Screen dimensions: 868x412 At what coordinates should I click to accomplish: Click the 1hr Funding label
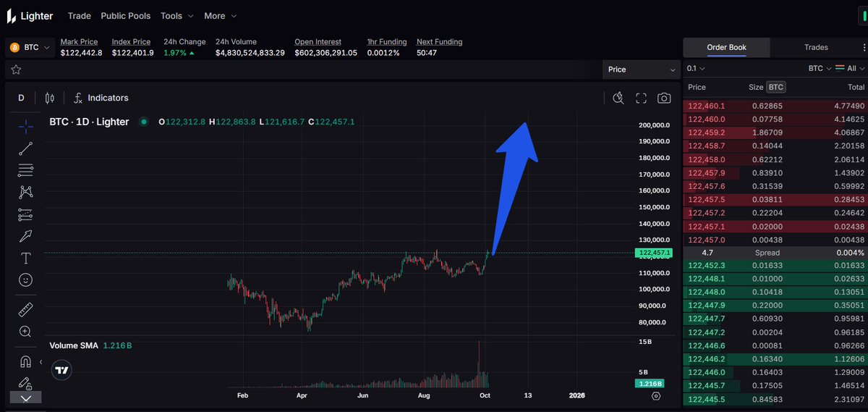pyautogui.click(x=387, y=42)
